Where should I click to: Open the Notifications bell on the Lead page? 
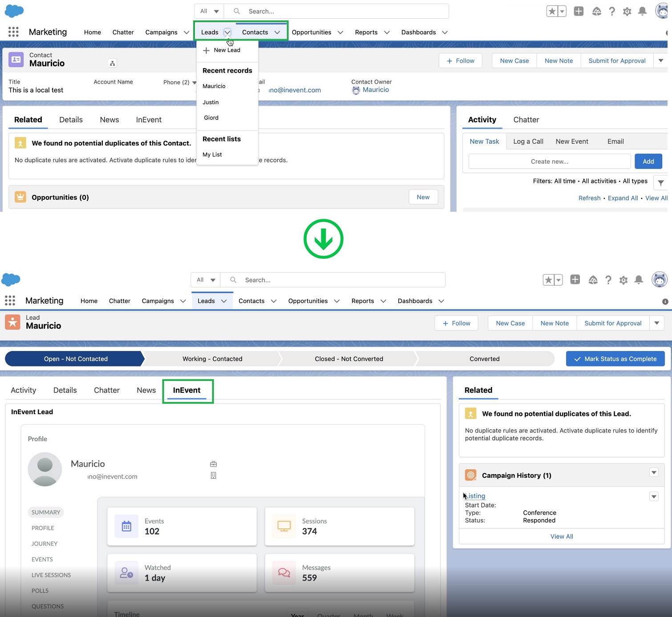(x=639, y=279)
